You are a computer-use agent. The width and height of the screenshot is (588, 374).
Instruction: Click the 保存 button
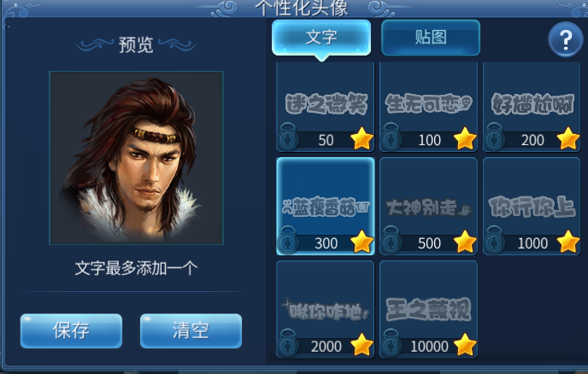71,331
